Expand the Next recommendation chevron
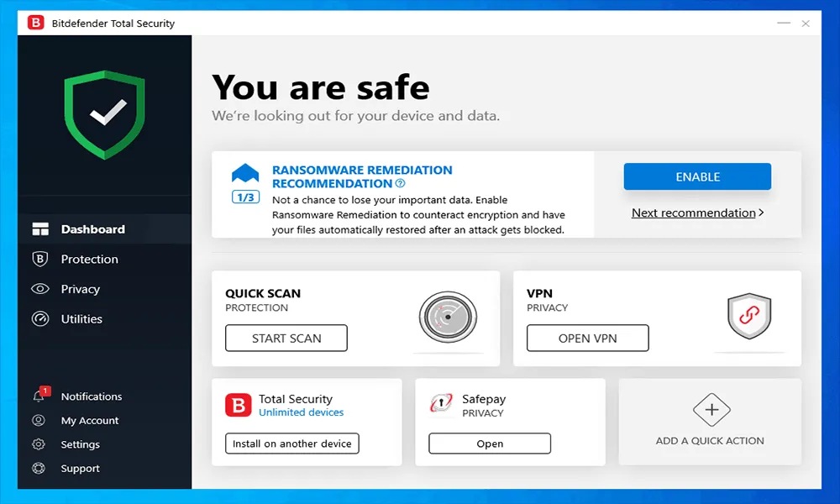Screen dimensions: 840x504 (x=760, y=213)
